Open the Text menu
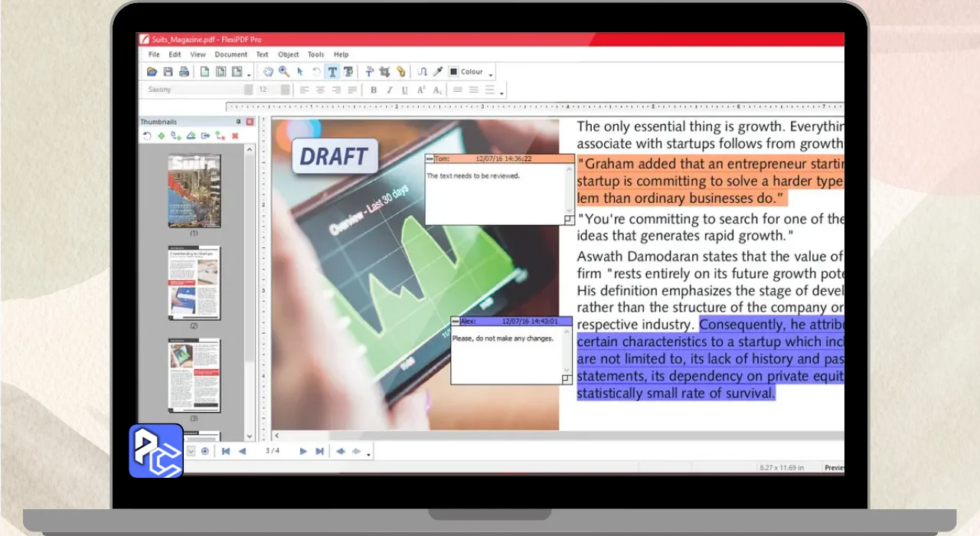Screen dimensions: 980x536 pos(262,54)
